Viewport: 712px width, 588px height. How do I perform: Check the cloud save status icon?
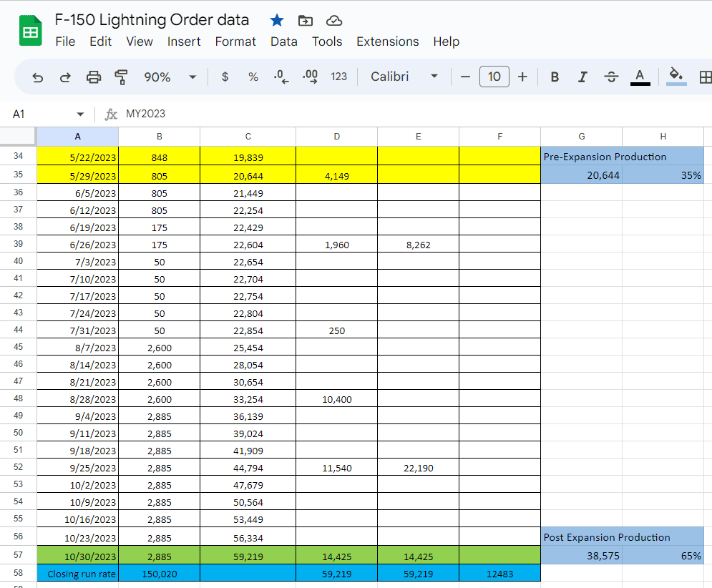[333, 20]
